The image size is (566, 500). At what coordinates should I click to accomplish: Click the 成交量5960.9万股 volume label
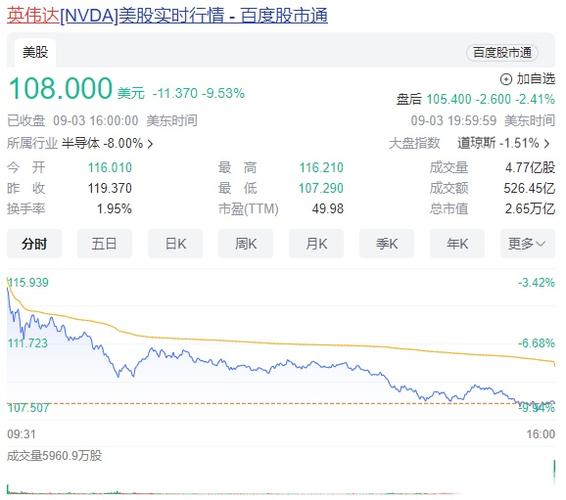click(55, 456)
